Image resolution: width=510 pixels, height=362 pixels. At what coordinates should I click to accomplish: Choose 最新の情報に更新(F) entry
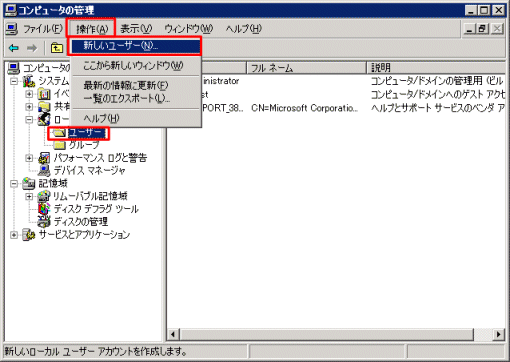pos(135,86)
